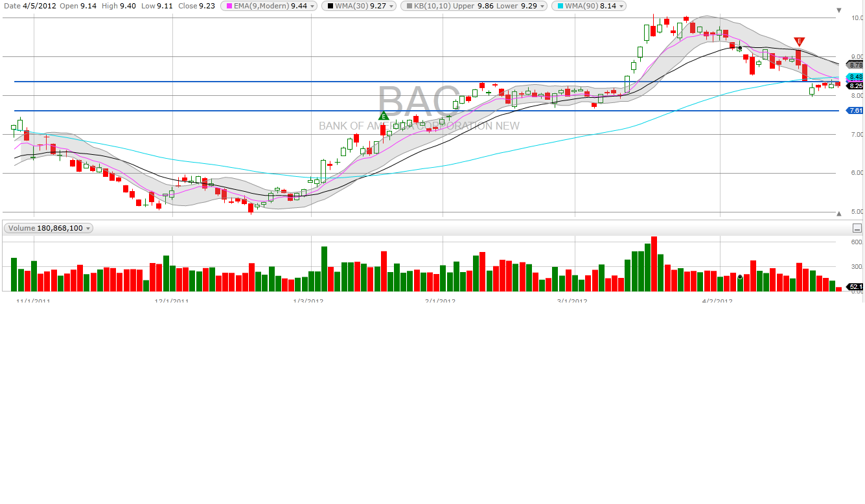Click the 7.00 price axis label
This screenshot has height=504, width=865.
(x=856, y=134)
